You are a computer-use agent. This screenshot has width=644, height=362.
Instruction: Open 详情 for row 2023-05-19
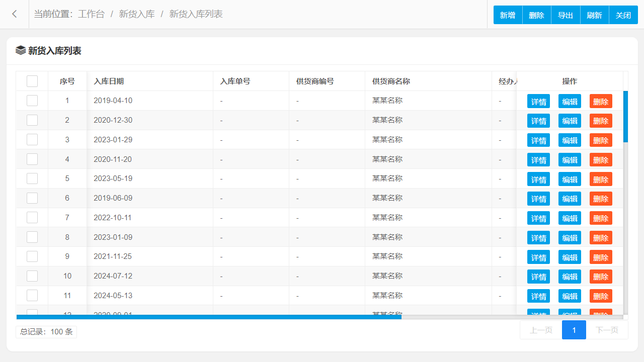[x=538, y=179]
